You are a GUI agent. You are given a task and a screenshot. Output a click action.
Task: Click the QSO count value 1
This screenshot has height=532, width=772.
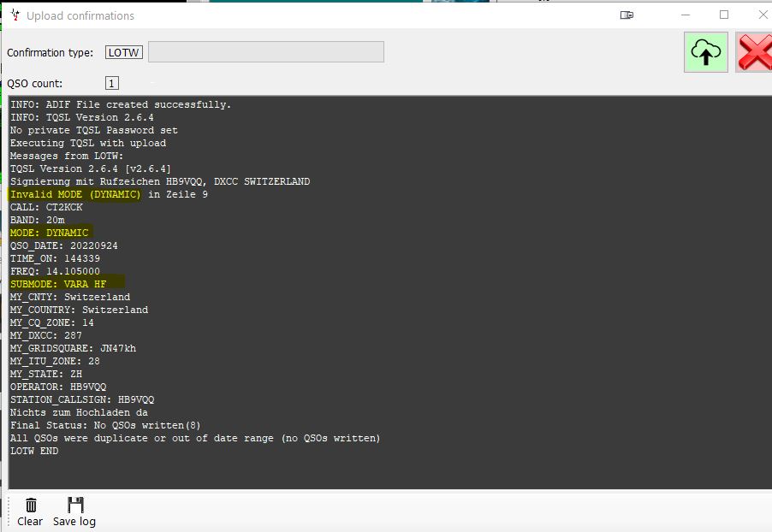[112, 83]
